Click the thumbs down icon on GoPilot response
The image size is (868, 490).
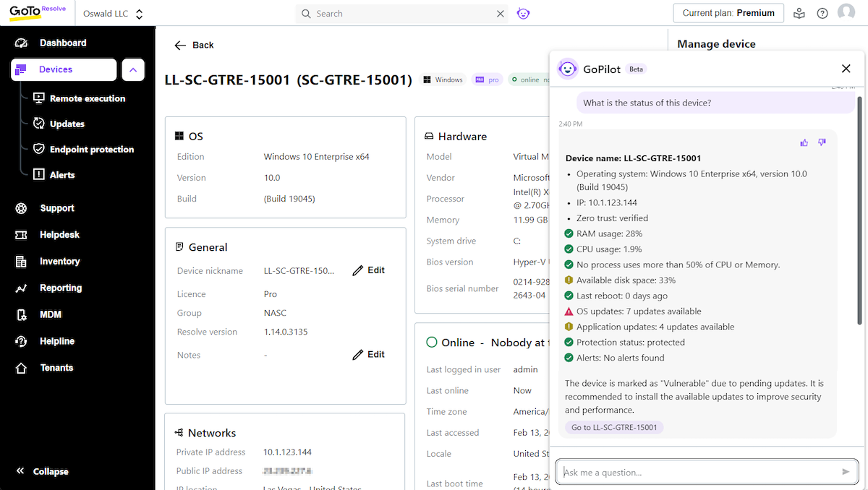coord(822,143)
